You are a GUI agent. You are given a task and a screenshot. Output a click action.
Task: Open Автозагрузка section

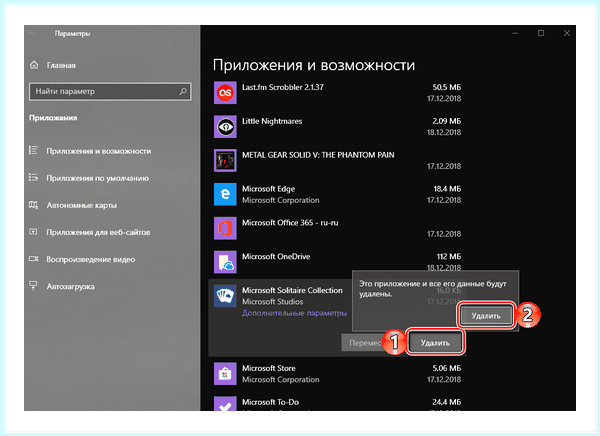(70, 287)
